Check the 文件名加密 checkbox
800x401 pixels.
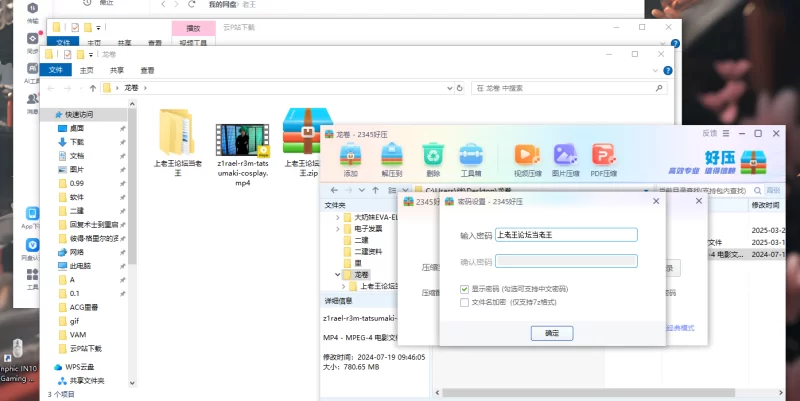click(x=464, y=303)
